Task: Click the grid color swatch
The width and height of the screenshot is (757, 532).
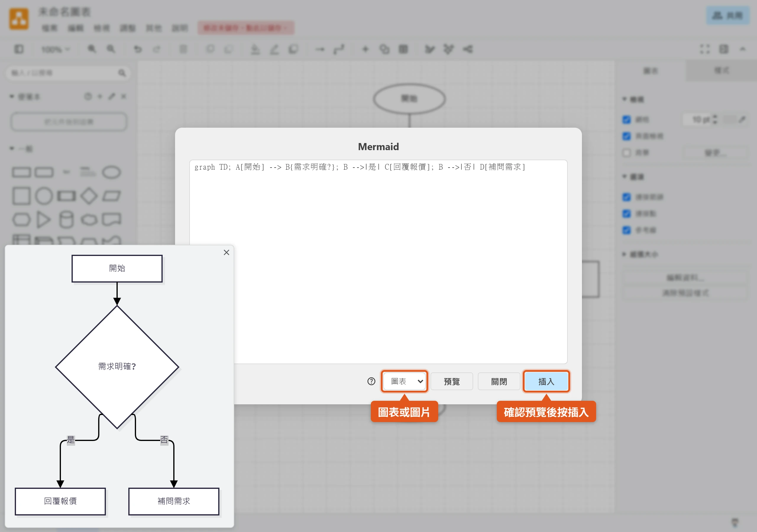Action: [730, 119]
